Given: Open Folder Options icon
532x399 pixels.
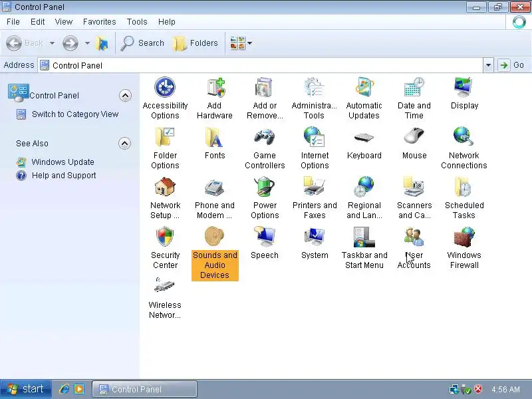Looking at the screenshot, I should [165, 138].
